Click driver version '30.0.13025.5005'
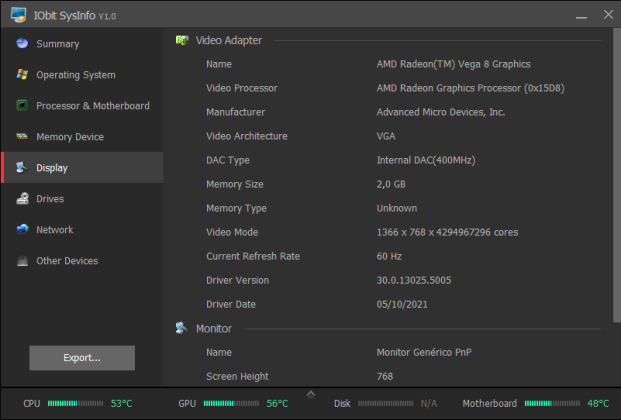The image size is (621, 420). point(414,281)
